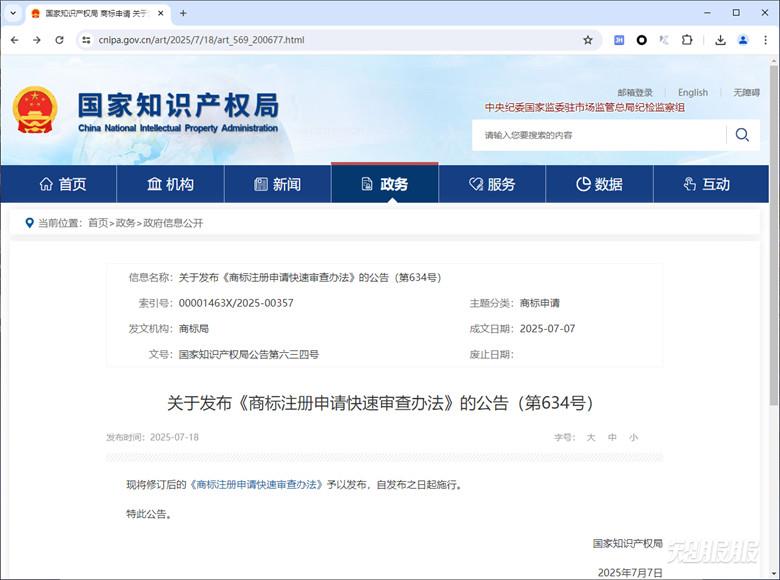
Task: Click the search magnifier icon
Action: click(x=742, y=135)
